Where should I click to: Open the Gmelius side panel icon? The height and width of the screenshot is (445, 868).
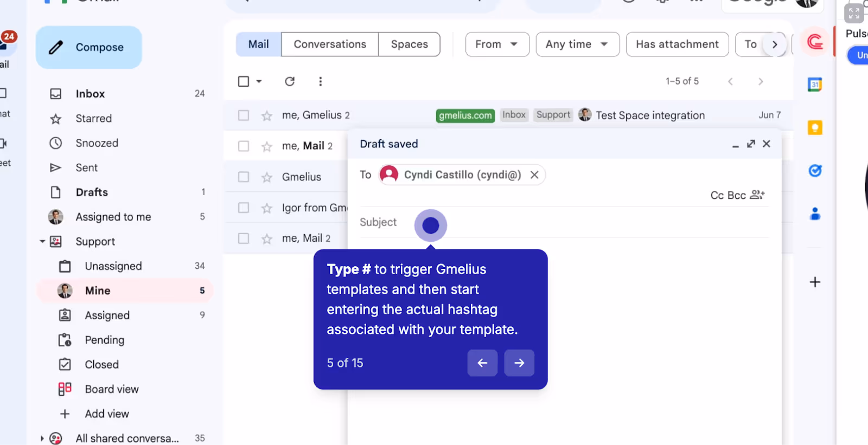tap(815, 42)
